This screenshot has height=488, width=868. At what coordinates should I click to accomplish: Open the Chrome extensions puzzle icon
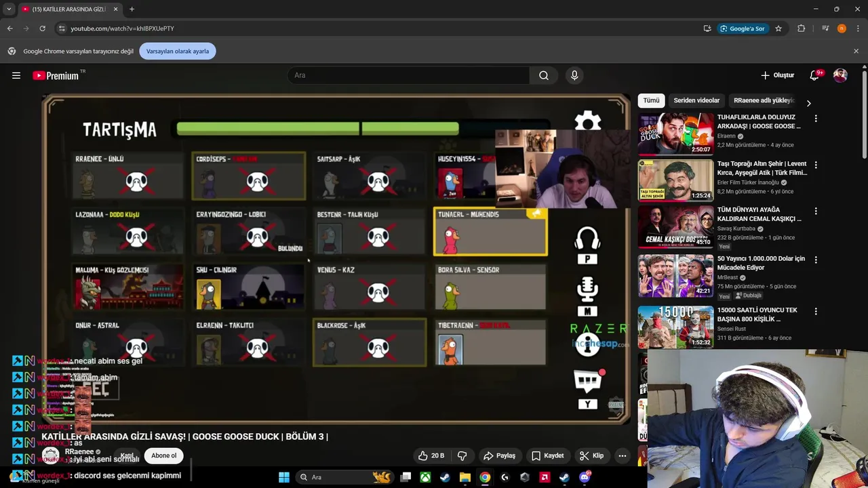[x=802, y=28]
